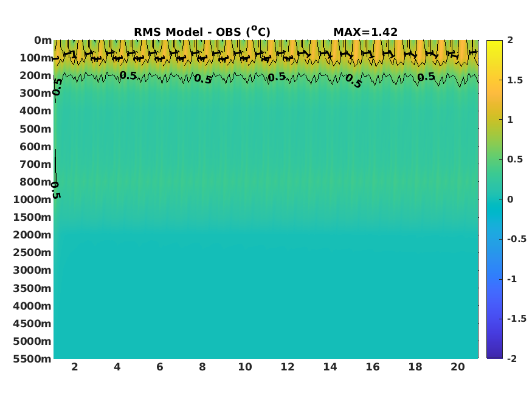Pick the colorbar tick label '-2'

tap(512, 359)
